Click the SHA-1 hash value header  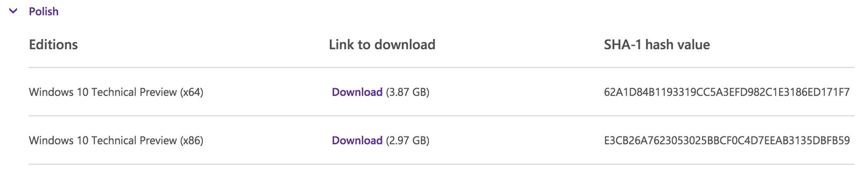click(x=657, y=44)
